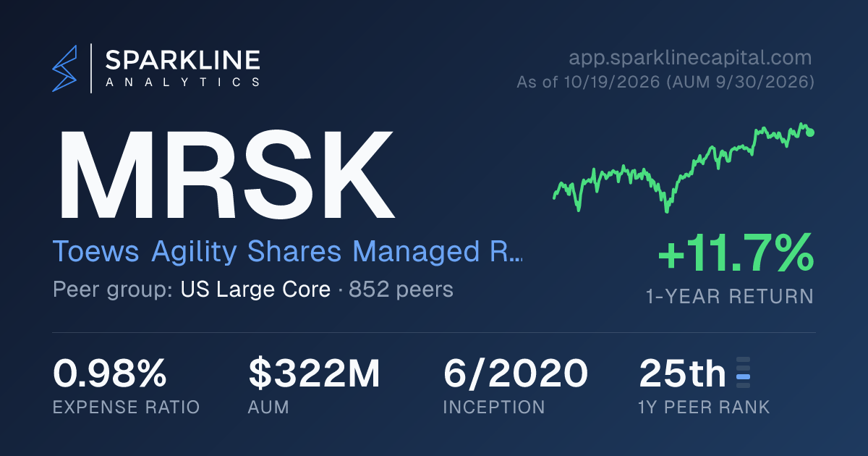
Task: Click the EXPENSE RATIO label
Action: pyautogui.click(x=126, y=407)
